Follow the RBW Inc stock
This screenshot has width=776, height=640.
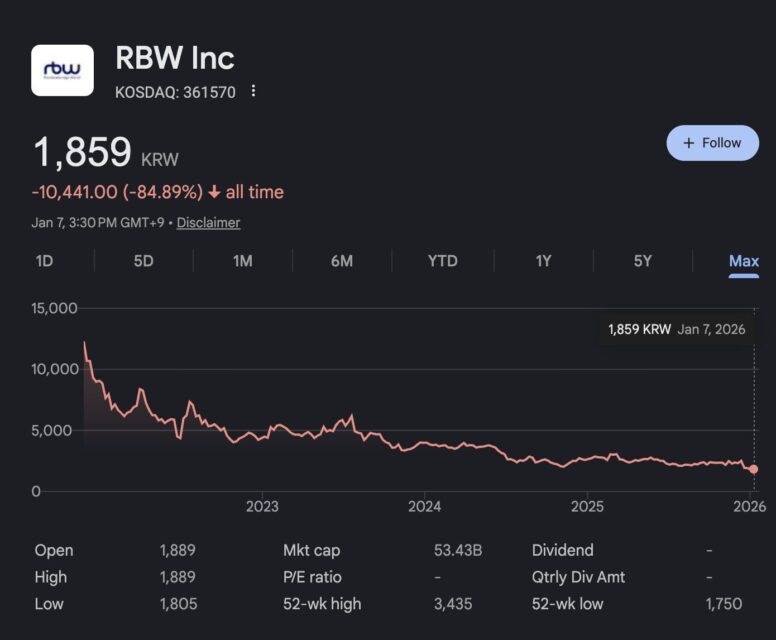coord(712,143)
